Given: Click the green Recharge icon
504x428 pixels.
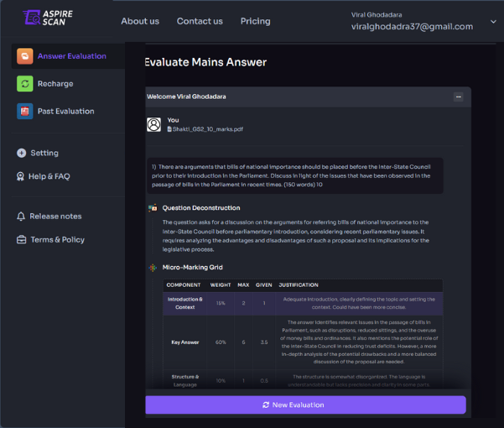Looking at the screenshot, I should 24,84.
